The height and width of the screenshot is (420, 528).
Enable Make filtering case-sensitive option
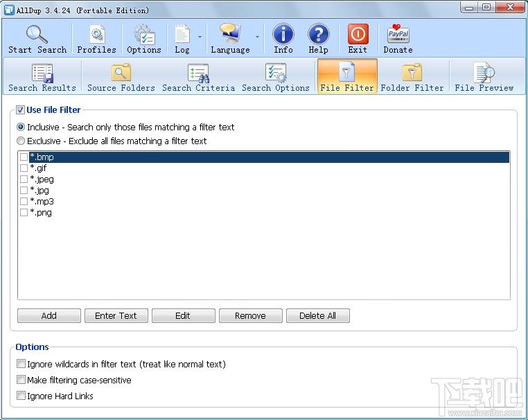[x=21, y=380]
